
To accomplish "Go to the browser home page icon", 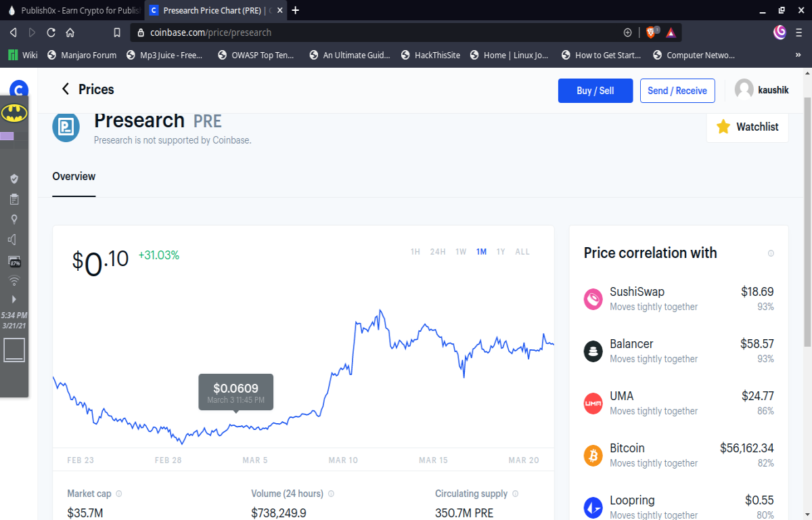I will (x=70, y=32).
